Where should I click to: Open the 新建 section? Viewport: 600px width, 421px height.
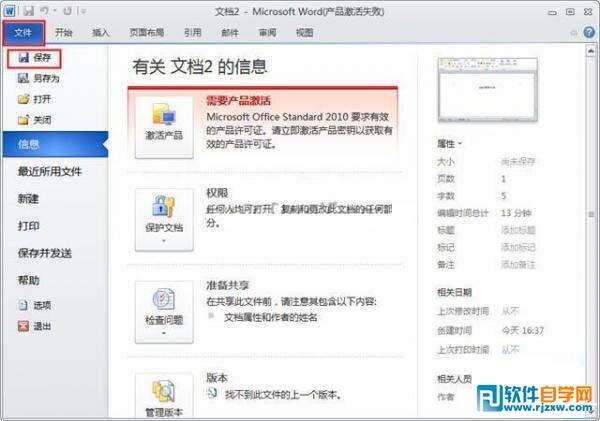coord(28,199)
